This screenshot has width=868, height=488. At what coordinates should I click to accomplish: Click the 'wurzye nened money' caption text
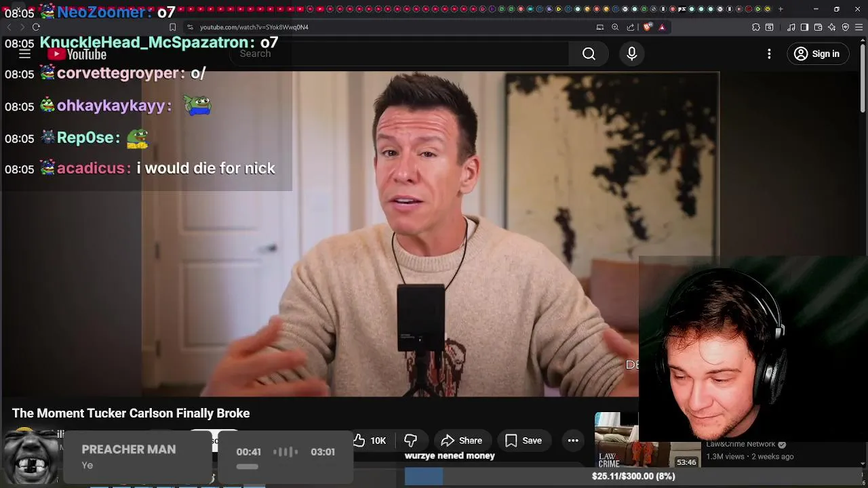point(450,456)
